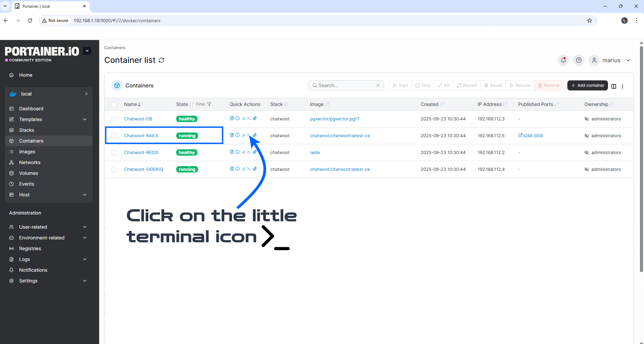Inspect the Chatwoot-DB container
The width and height of the screenshot is (644, 344).
tap(237, 118)
